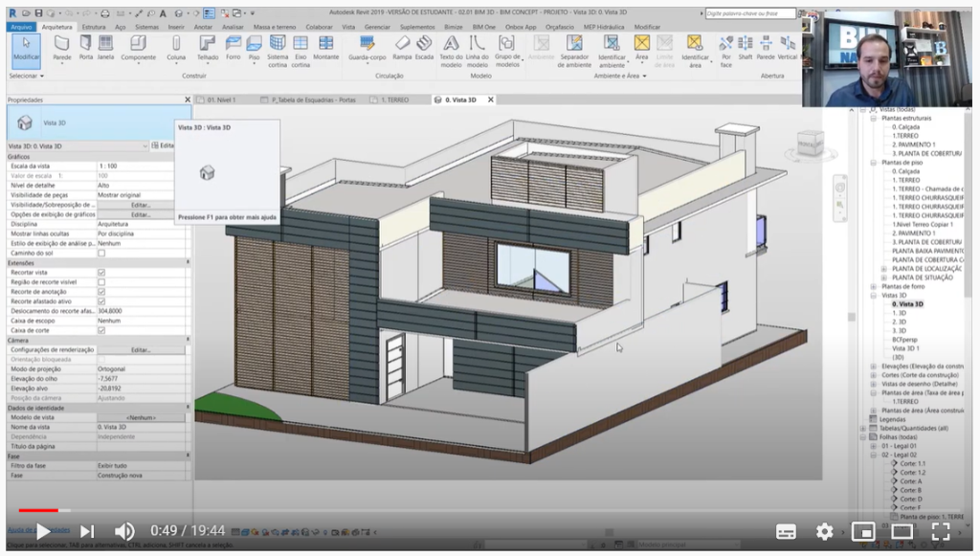Screen dimensions: 980x556
Task: Click Editar for Configurações de renderização
Action: 141,350
